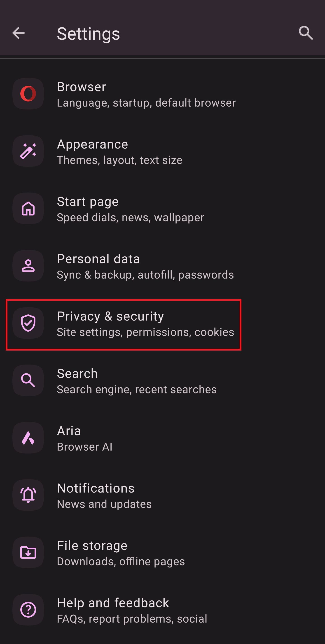Open Search engine settings entry
Viewport: 325px width, 644px height.
click(137, 381)
